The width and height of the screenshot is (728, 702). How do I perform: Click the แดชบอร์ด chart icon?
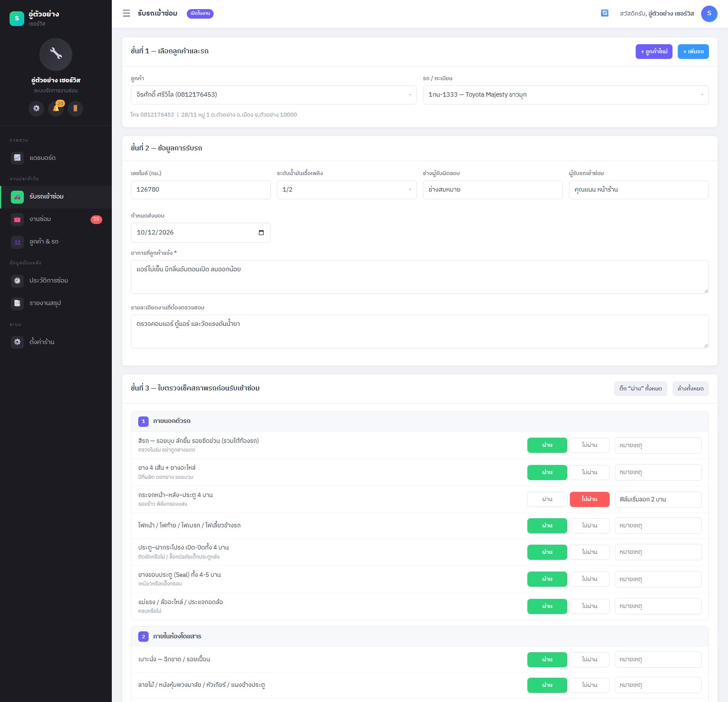[17, 158]
